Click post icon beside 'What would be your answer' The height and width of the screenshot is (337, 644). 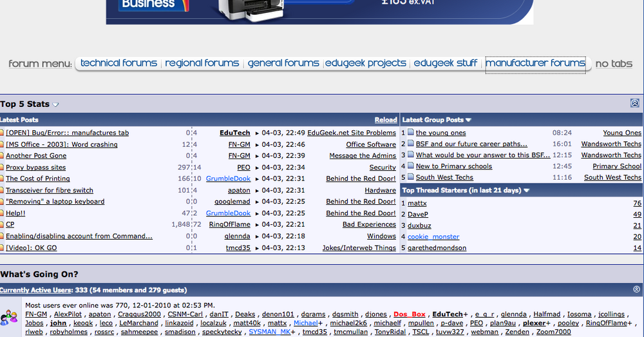click(411, 155)
